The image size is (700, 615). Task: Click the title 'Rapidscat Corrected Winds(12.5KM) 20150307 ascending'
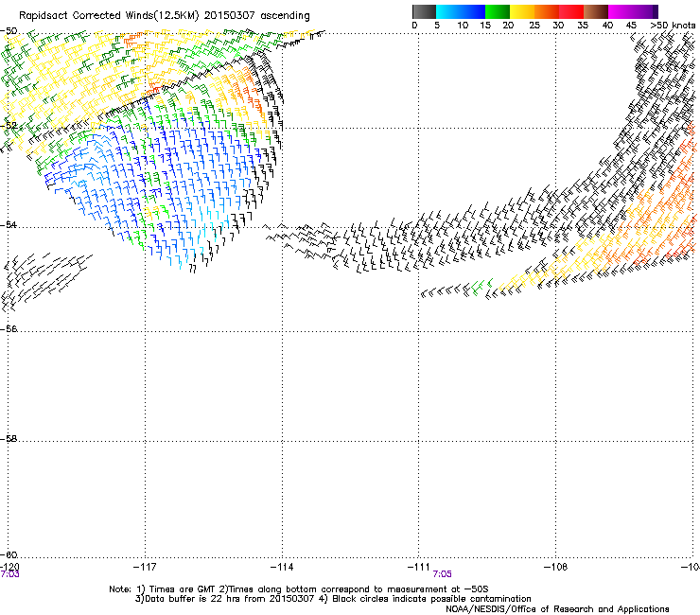pyautogui.click(x=165, y=16)
